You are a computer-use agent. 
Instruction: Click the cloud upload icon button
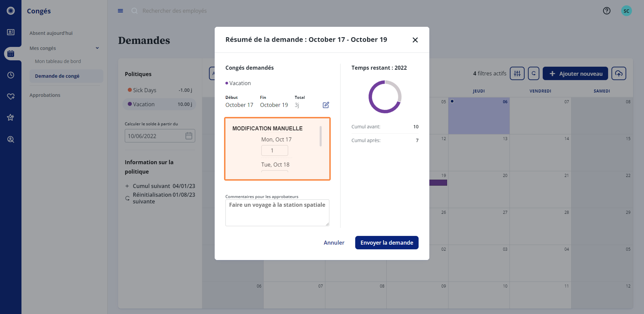(619, 73)
